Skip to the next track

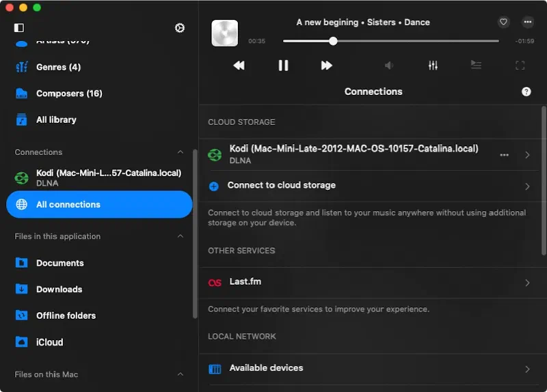coord(326,66)
